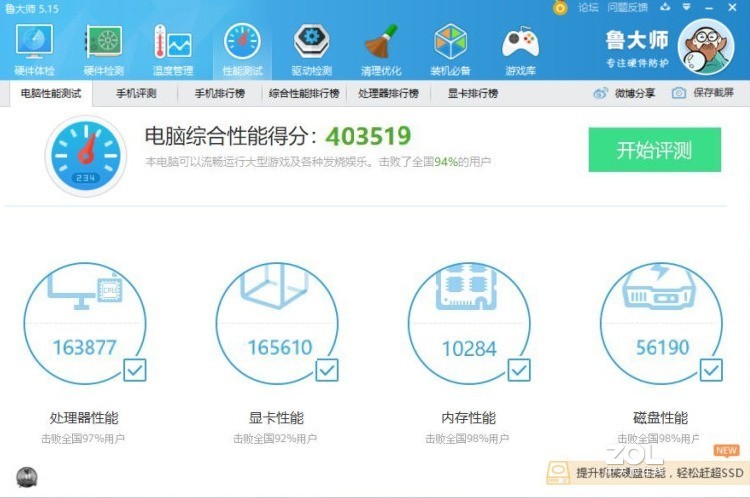
Task: Click the 鲁大师 5.15 title text
Action: [x=32, y=9]
